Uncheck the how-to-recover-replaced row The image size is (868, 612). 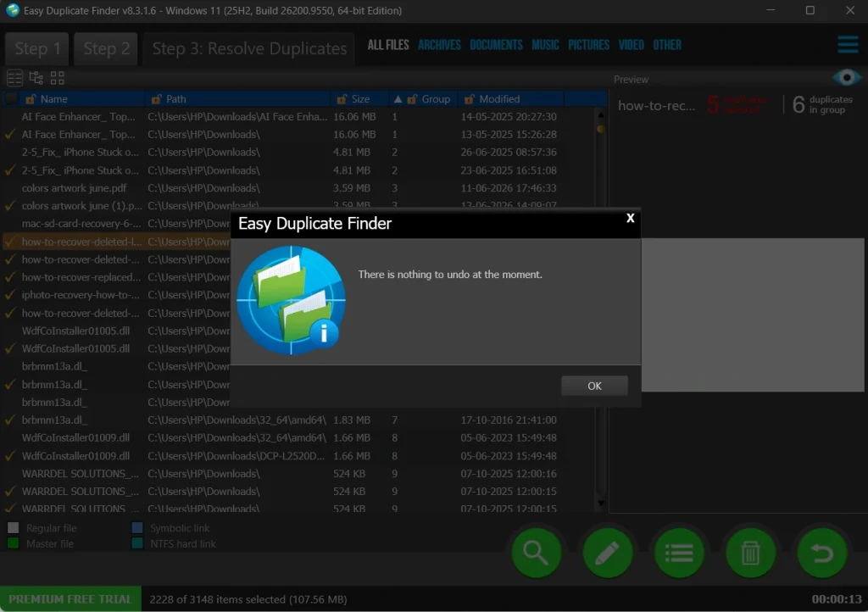10,277
